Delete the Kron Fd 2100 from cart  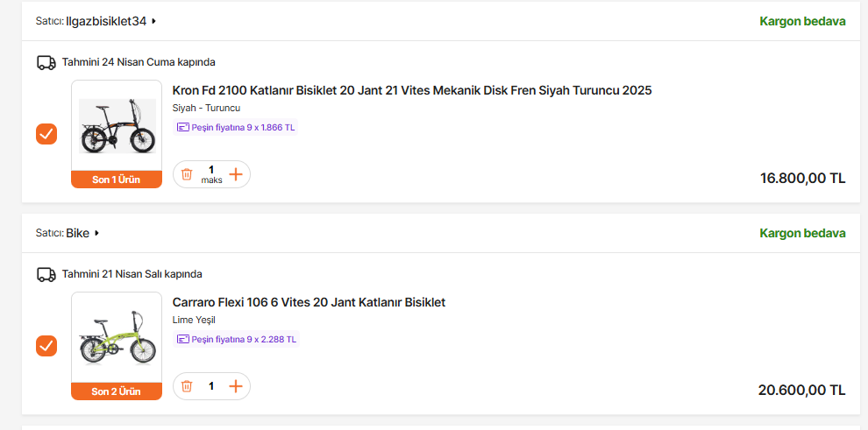[x=187, y=174]
